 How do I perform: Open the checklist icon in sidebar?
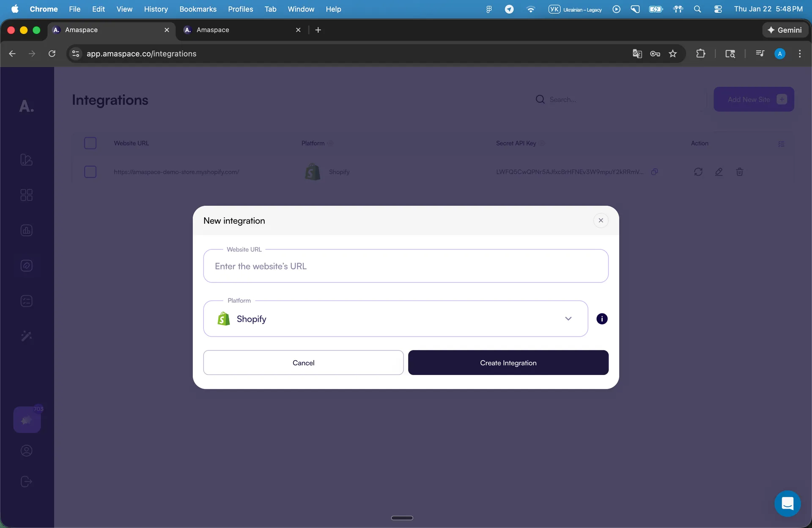pos(26,301)
